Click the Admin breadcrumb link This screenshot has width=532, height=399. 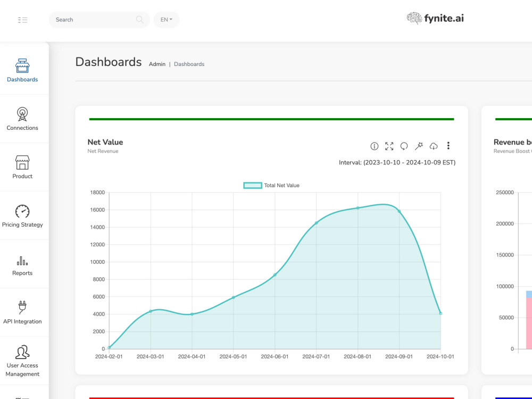pyautogui.click(x=157, y=64)
